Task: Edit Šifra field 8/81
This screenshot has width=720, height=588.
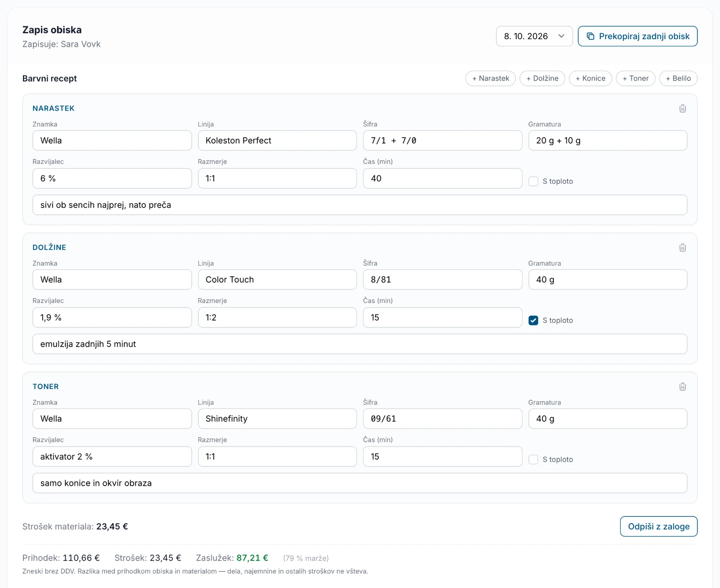Action: click(442, 280)
